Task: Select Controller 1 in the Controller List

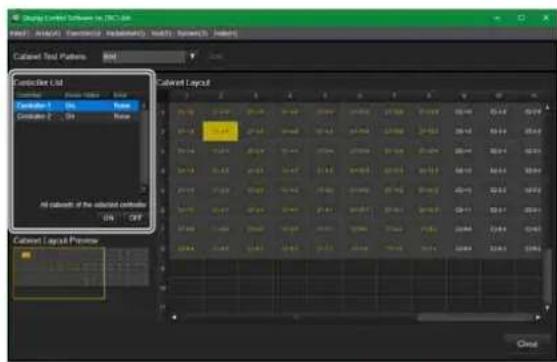Action: coord(77,106)
